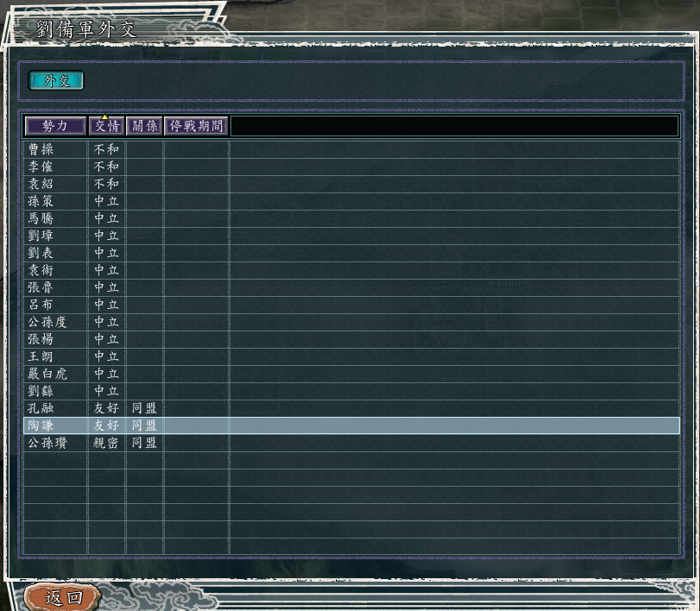The height and width of the screenshot is (611, 700).
Task: Select the 曹操 faction row
Action: 351,149
